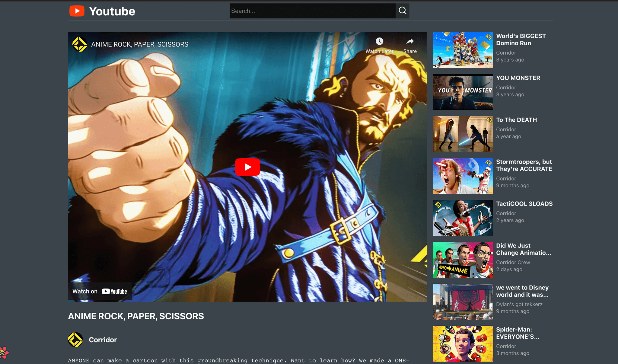This screenshot has width=618, height=364.
Task: Open "World's BIGGEST Domino Run" thumbnail
Action: pyautogui.click(x=463, y=50)
